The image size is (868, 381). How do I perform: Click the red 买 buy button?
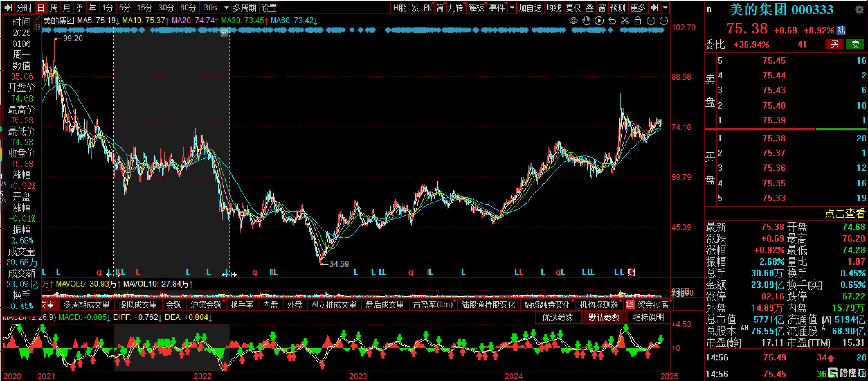(x=834, y=44)
